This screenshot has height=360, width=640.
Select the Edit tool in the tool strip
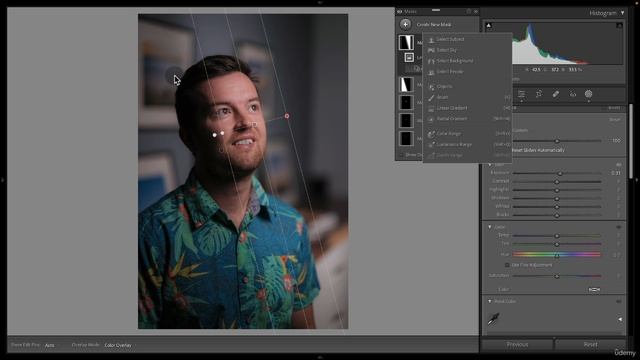click(x=522, y=94)
